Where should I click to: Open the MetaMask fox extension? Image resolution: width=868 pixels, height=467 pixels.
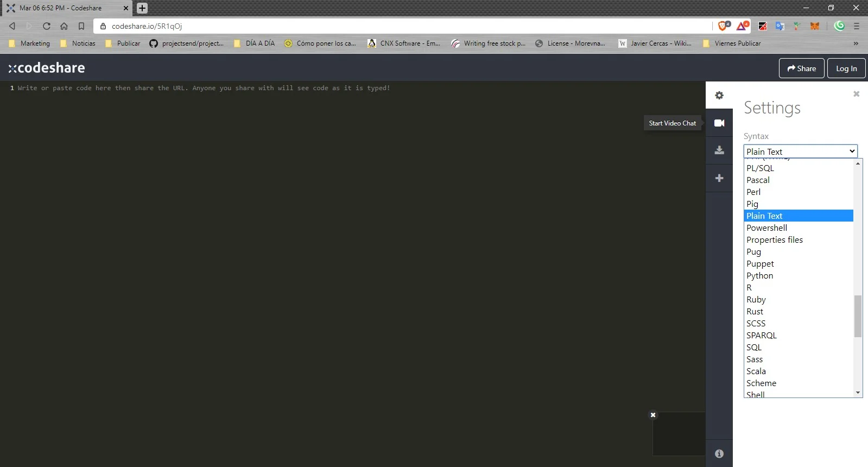tap(815, 26)
